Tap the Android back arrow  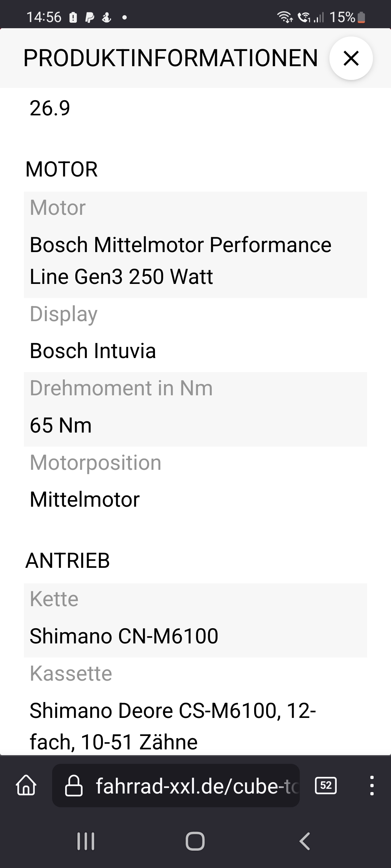click(305, 841)
